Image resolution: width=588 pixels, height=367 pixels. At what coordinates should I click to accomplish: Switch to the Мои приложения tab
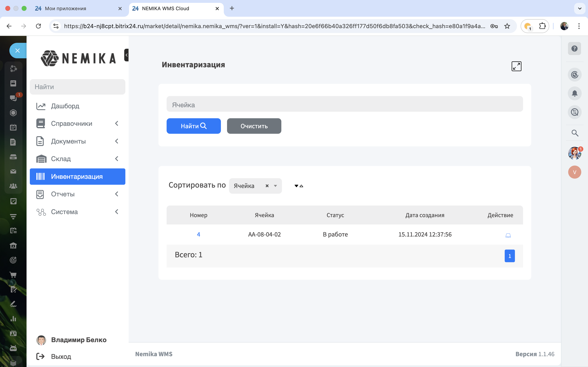coord(66,9)
